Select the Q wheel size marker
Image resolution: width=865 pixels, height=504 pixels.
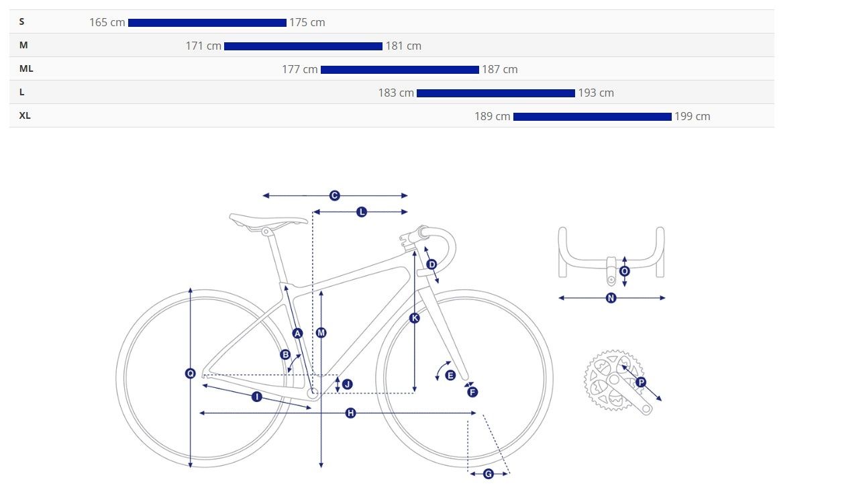(190, 374)
